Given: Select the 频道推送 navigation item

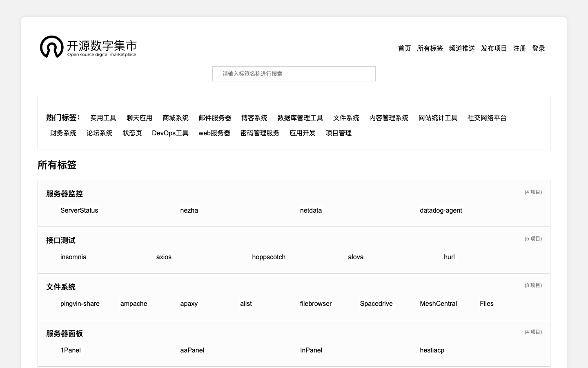Looking at the screenshot, I should pyautogui.click(x=462, y=48).
